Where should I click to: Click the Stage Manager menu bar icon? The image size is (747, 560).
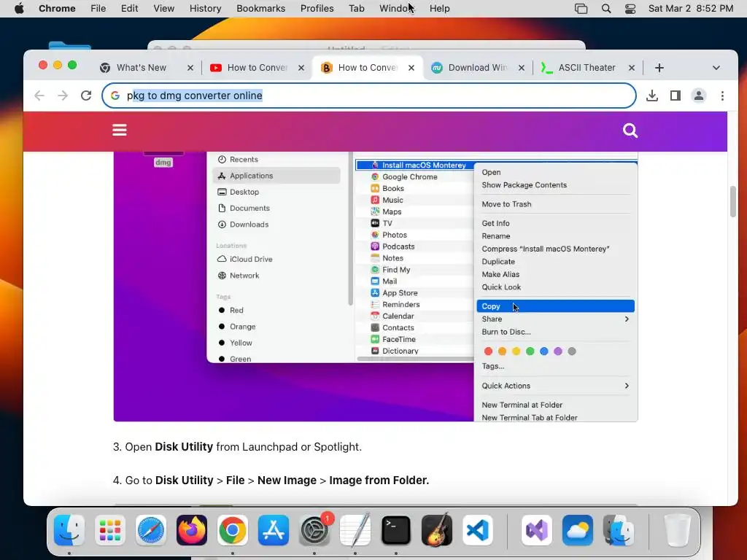click(581, 9)
